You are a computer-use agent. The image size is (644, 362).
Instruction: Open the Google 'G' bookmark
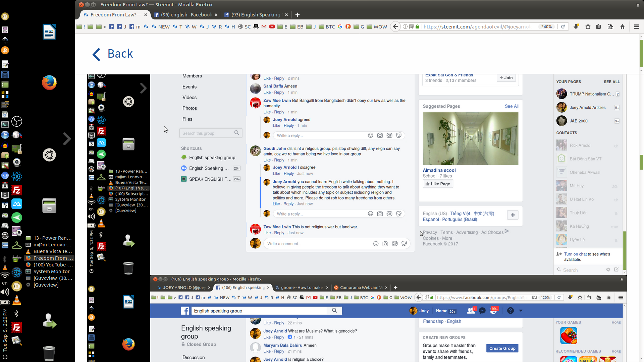tap(340, 27)
